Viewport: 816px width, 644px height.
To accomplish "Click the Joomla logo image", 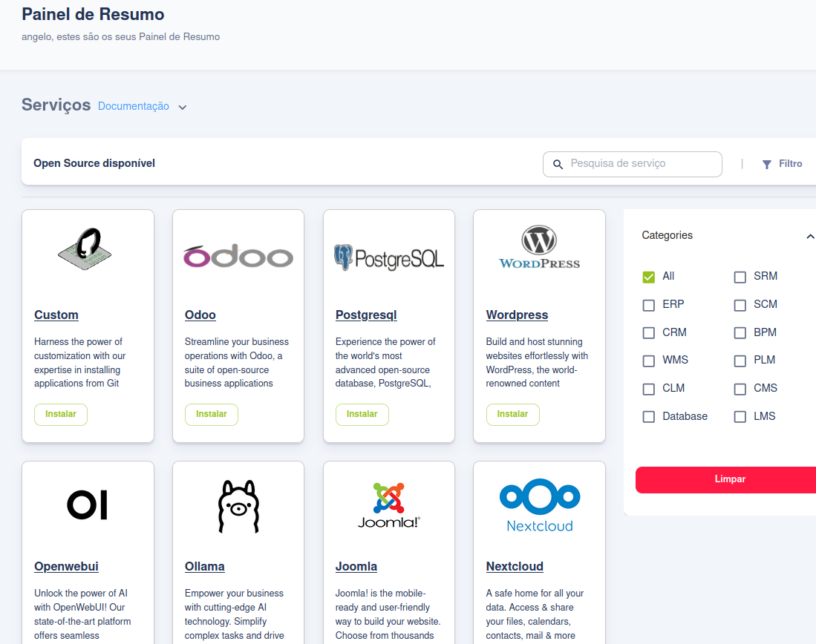I will tap(389, 505).
